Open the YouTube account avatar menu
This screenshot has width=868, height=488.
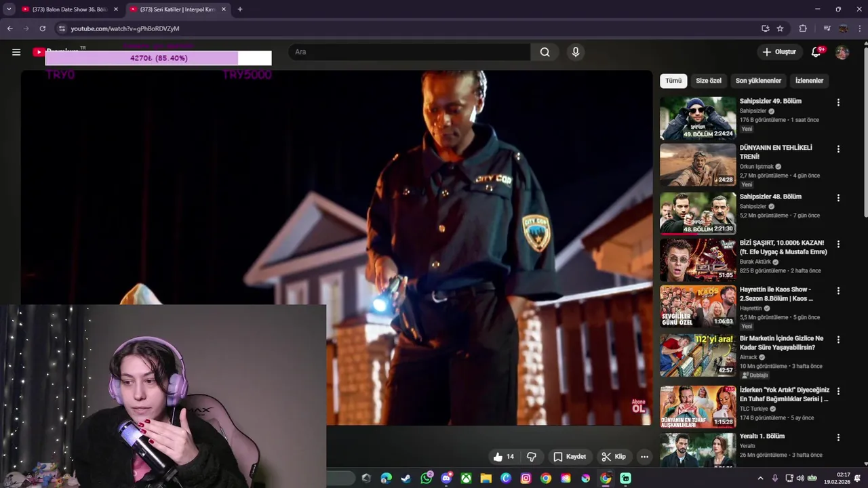pos(842,52)
